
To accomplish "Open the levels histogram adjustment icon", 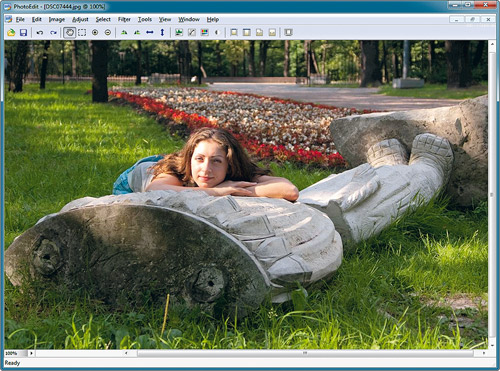I will (179, 32).
